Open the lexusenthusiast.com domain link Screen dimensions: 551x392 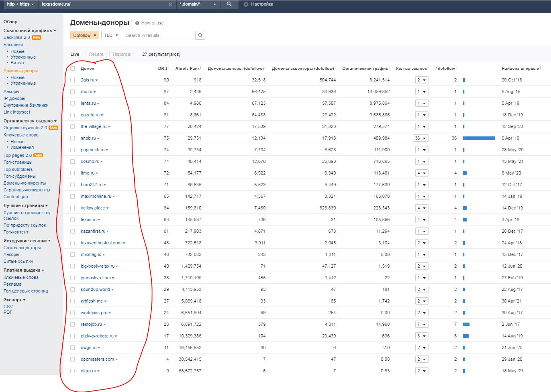[x=101, y=243]
